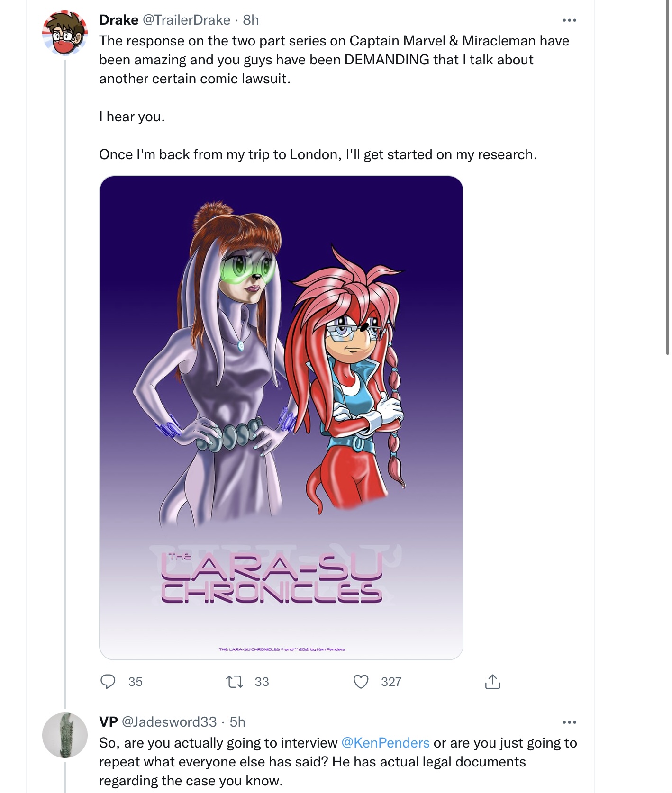Open the 8h timestamp on Drake's tweet
Viewport: 672px width, 793px height.
coord(251,20)
